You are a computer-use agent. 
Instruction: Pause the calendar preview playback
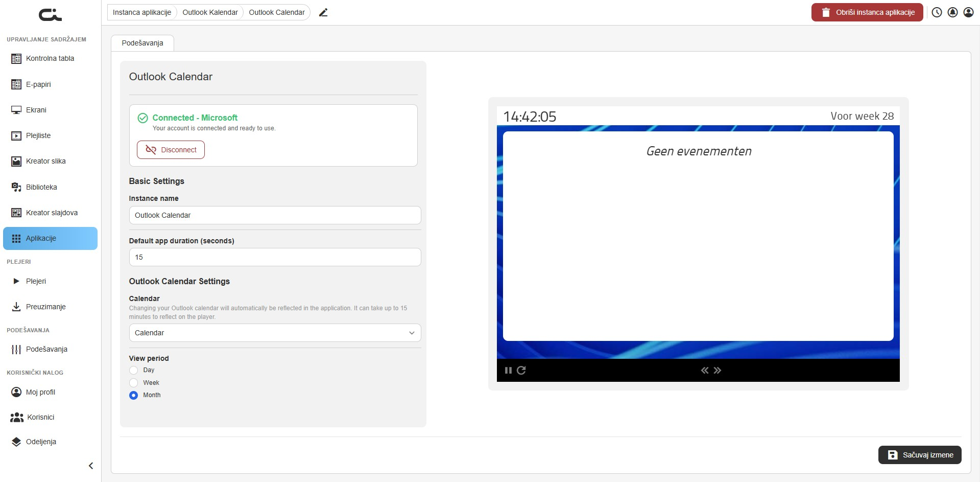tap(508, 371)
